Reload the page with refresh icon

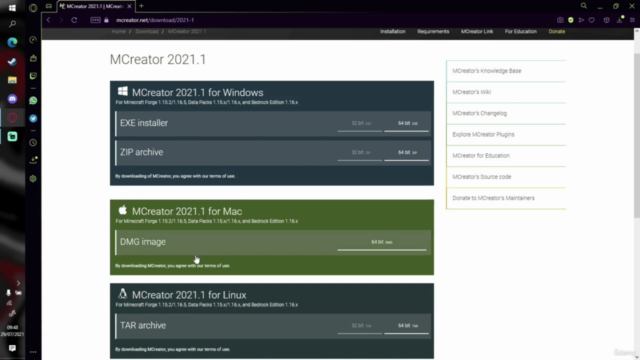pyautogui.click(x=74, y=20)
